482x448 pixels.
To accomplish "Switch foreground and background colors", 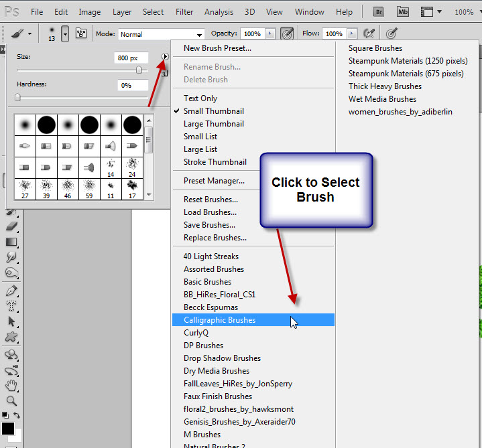I will click(17, 415).
